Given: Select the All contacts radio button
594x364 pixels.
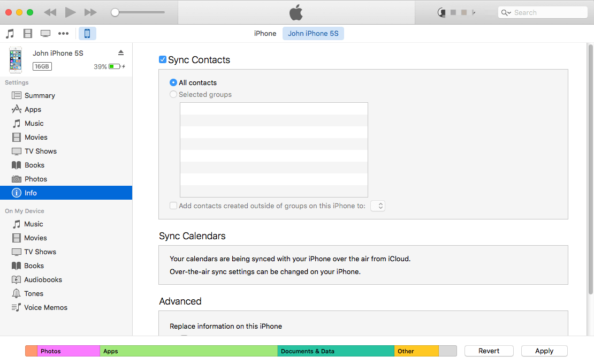Looking at the screenshot, I should coord(173,82).
